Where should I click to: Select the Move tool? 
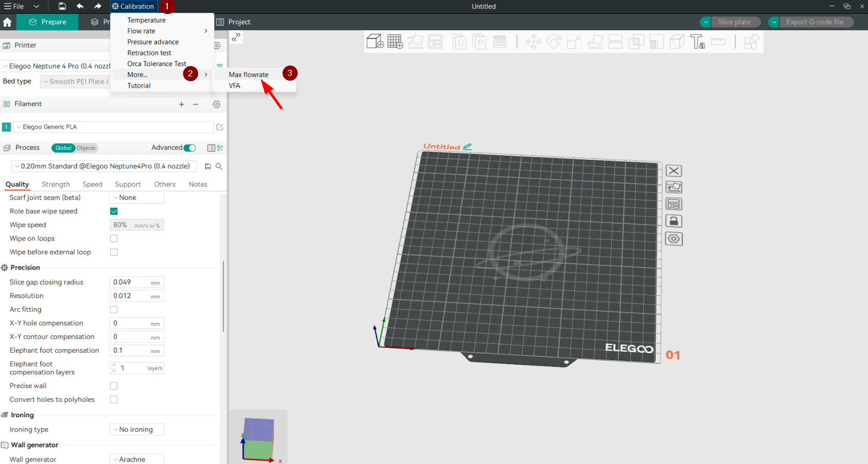(x=534, y=42)
